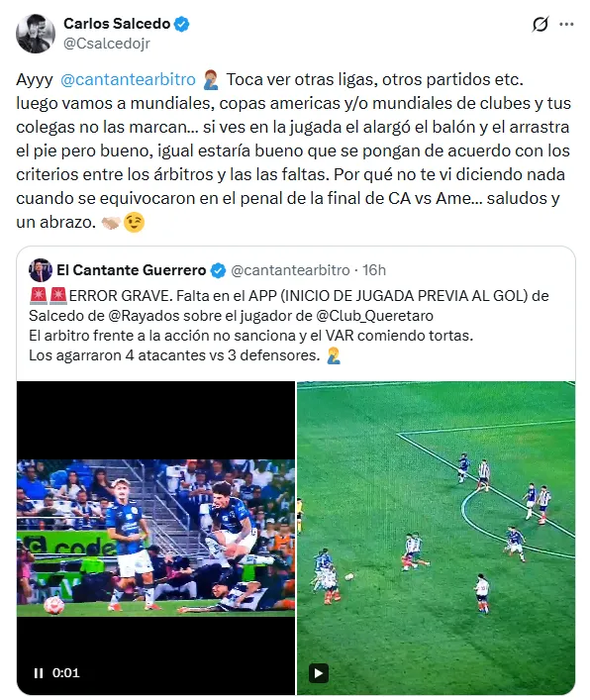Play the right soccer field video
Viewport: 590px width, 700px height.
[319, 672]
